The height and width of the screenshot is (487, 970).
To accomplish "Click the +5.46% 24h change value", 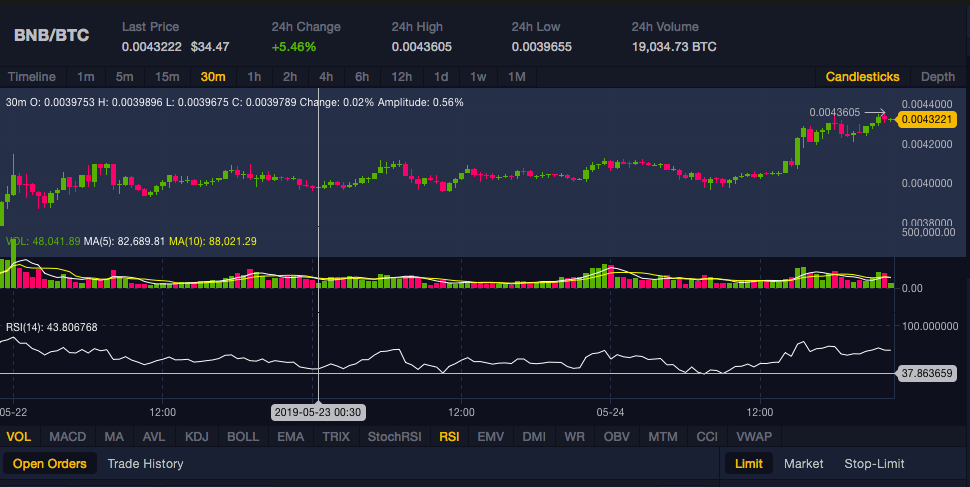I will pyautogui.click(x=294, y=47).
